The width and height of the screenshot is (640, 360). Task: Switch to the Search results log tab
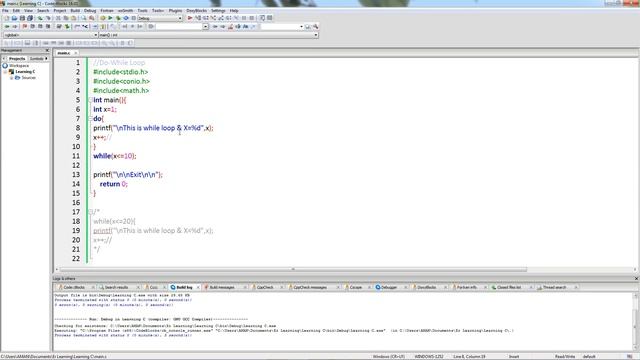(x=116, y=287)
